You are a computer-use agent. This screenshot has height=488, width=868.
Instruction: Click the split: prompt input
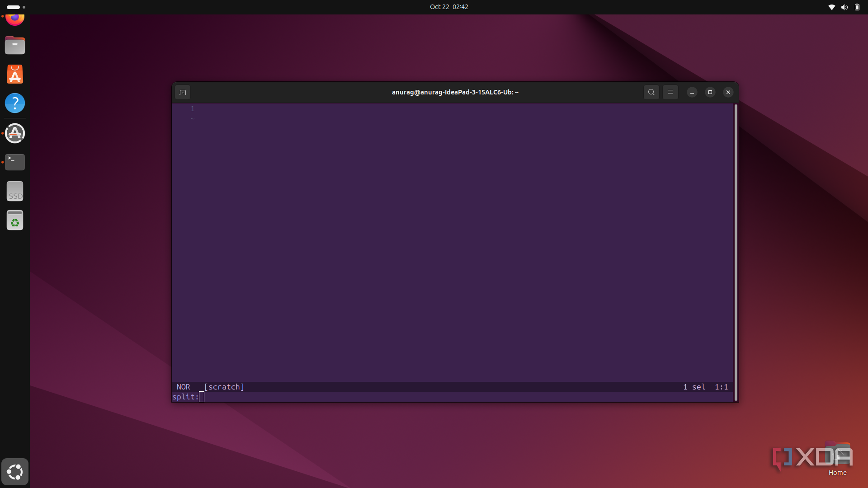[452, 397]
